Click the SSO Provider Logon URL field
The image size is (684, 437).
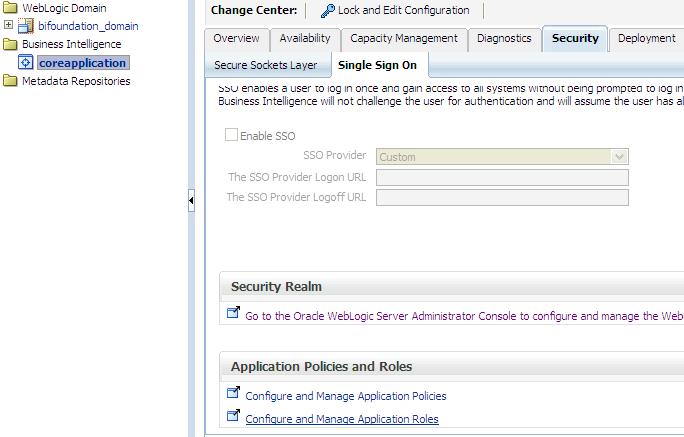click(x=501, y=178)
